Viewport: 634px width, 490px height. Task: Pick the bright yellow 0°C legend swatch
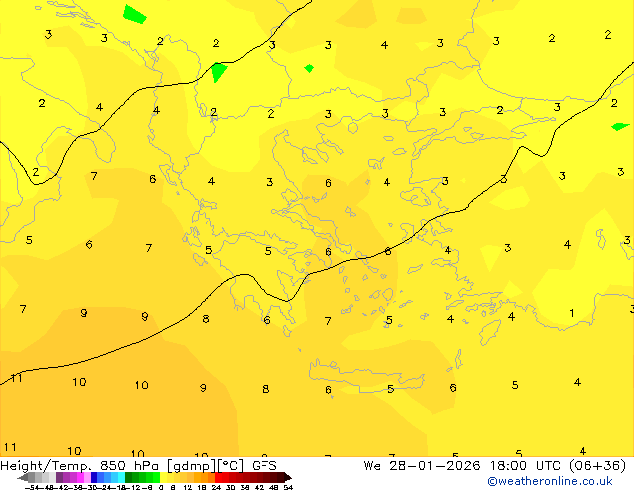[x=163, y=477]
